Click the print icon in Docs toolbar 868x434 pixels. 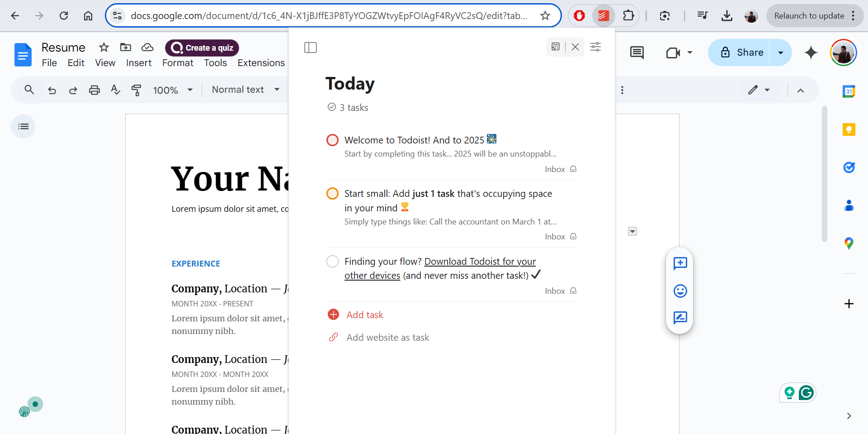(x=94, y=90)
